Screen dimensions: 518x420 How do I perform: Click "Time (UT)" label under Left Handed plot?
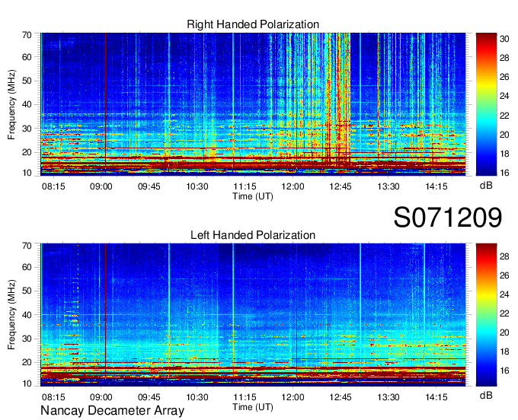click(253, 407)
